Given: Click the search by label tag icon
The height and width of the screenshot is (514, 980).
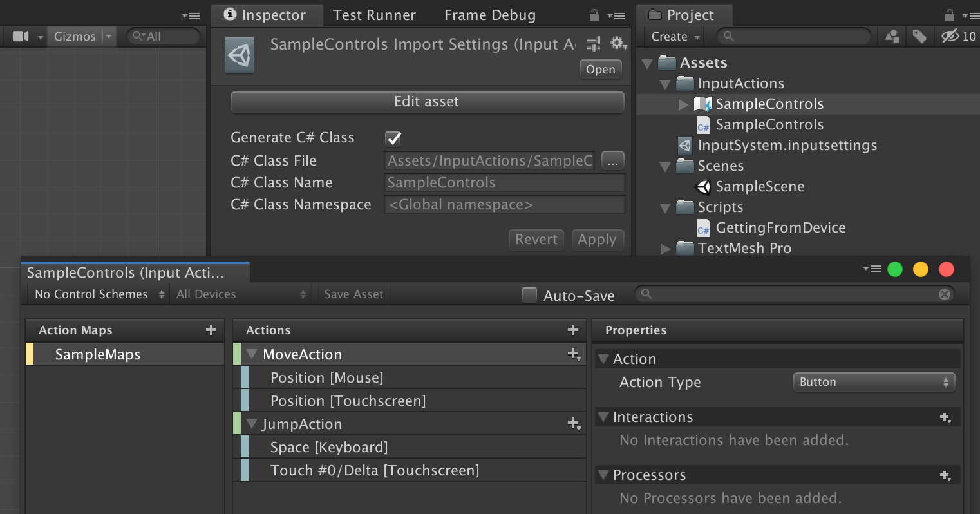Looking at the screenshot, I should [919, 37].
